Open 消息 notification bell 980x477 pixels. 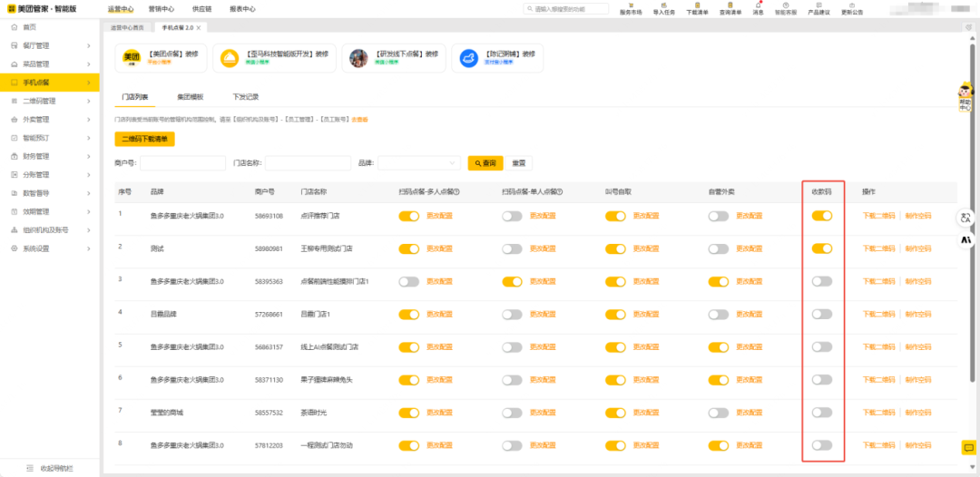758,6
